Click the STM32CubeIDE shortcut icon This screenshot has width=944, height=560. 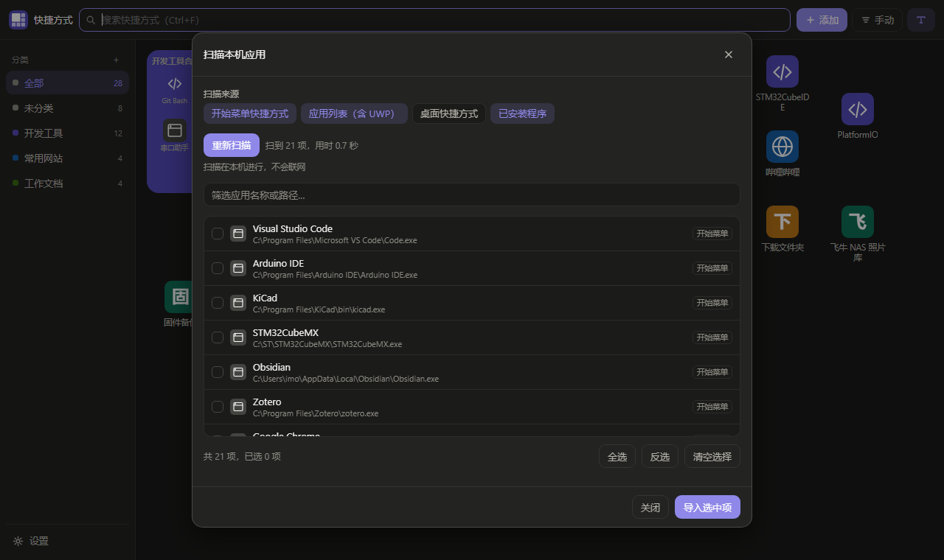[782, 71]
